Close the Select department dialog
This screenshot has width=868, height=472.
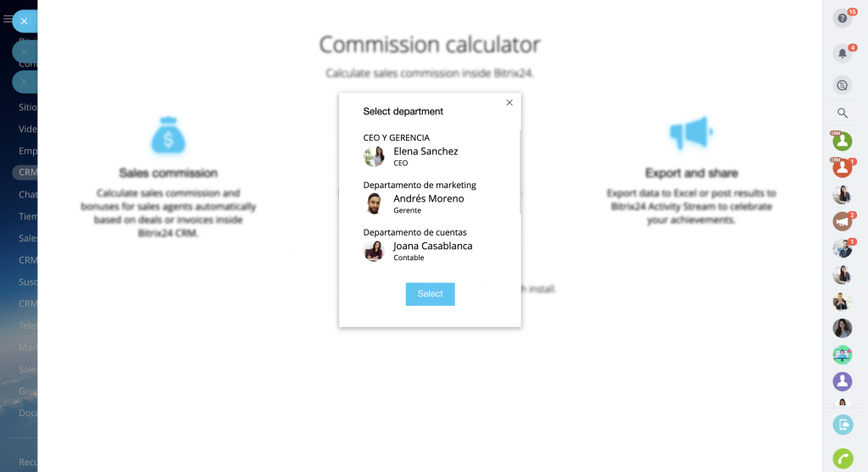tap(509, 103)
